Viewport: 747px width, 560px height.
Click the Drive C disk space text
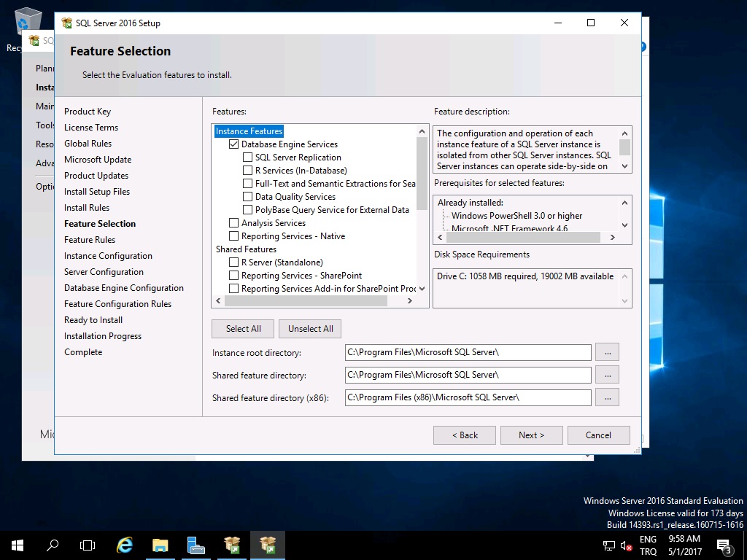pos(525,276)
